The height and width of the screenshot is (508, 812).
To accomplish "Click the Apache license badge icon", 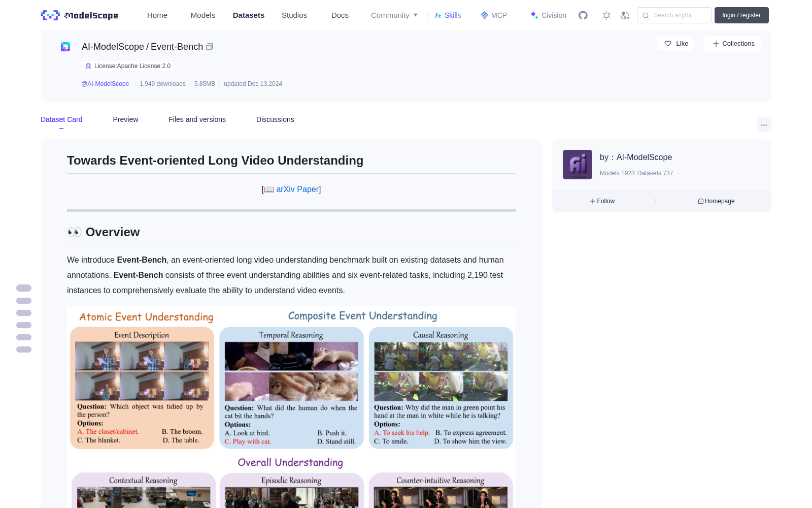I will [88, 66].
